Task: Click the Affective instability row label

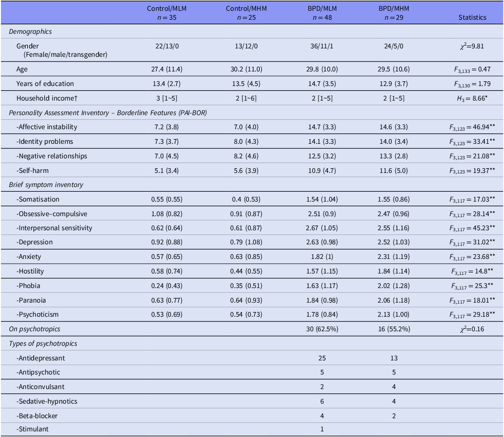Action: coord(47,127)
